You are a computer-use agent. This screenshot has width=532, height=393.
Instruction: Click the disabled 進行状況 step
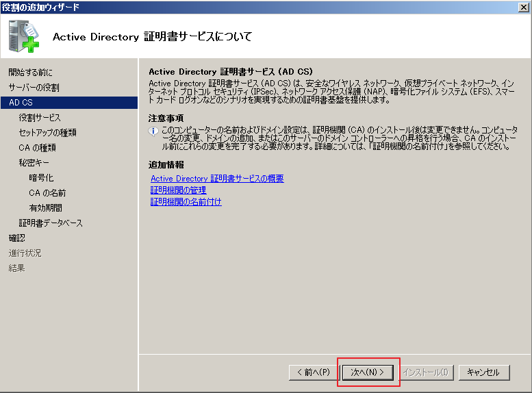pos(25,253)
